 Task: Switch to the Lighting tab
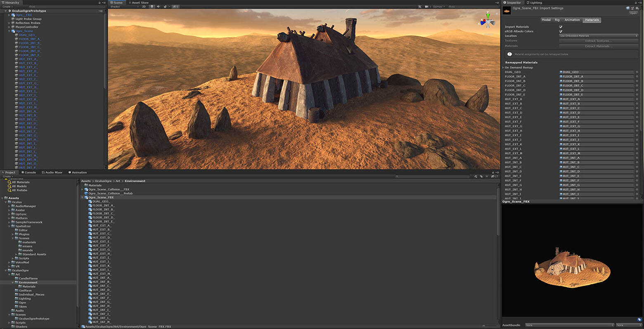(535, 2)
